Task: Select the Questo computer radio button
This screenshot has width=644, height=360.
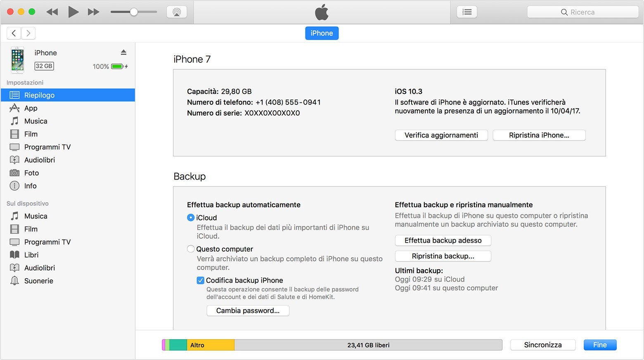Action: click(x=191, y=249)
